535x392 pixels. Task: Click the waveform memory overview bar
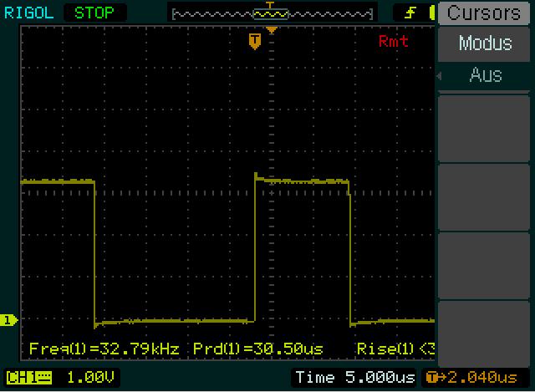tap(270, 13)
